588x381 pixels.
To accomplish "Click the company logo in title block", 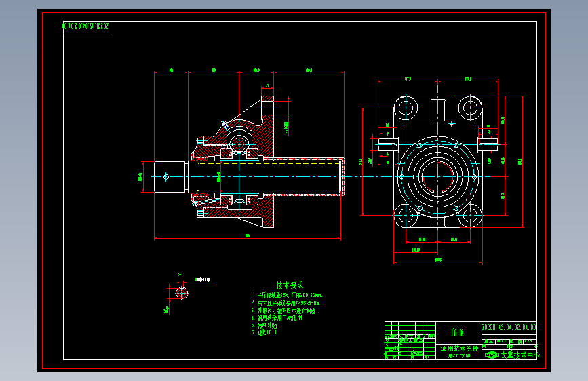I will pyautogui.click(x=492, y=355).
